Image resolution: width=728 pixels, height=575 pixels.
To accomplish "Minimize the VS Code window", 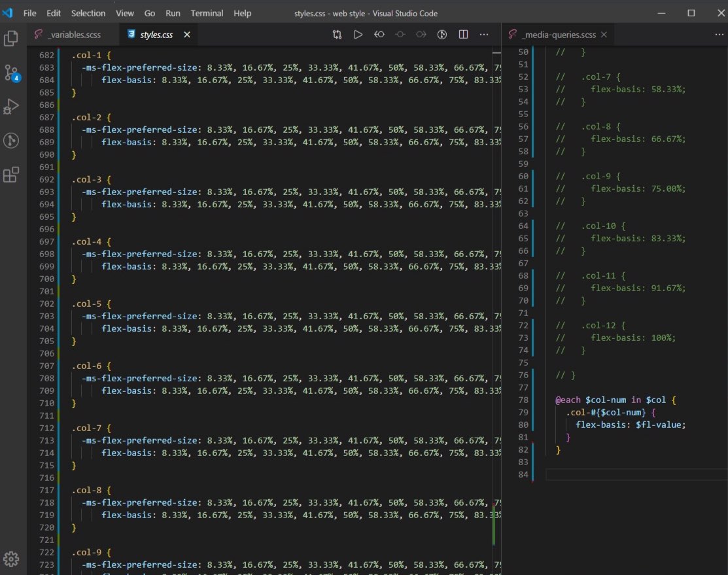I will pos(661,13).
